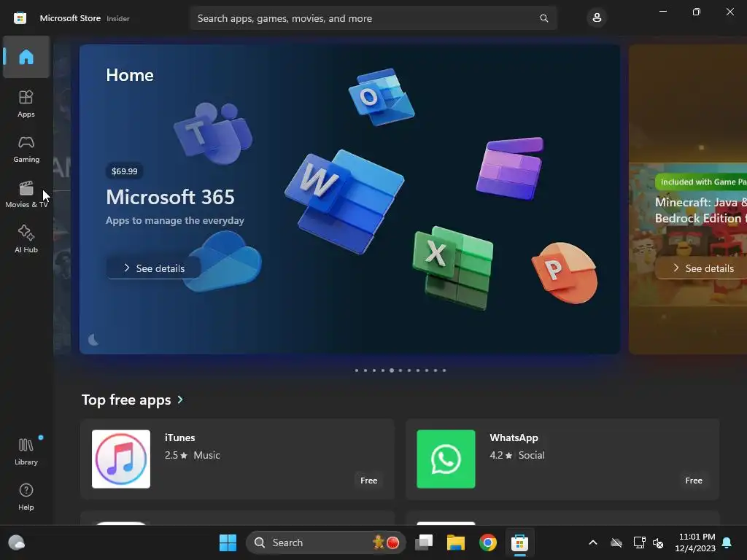Click the Excel icon in banner
This screenshot has height=560, width=747.
[x=452, y=268]
